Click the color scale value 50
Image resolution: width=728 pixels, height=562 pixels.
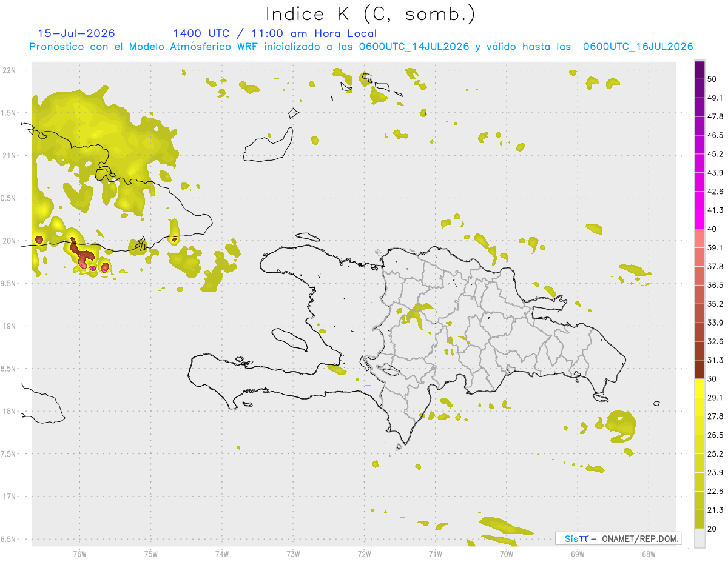click(x=713, y=79)
